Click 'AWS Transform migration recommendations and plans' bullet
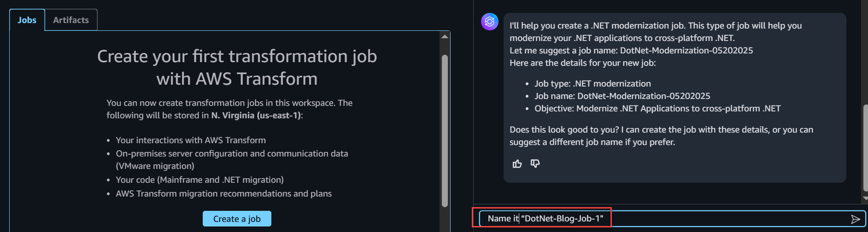 click(x=223, y=194)
